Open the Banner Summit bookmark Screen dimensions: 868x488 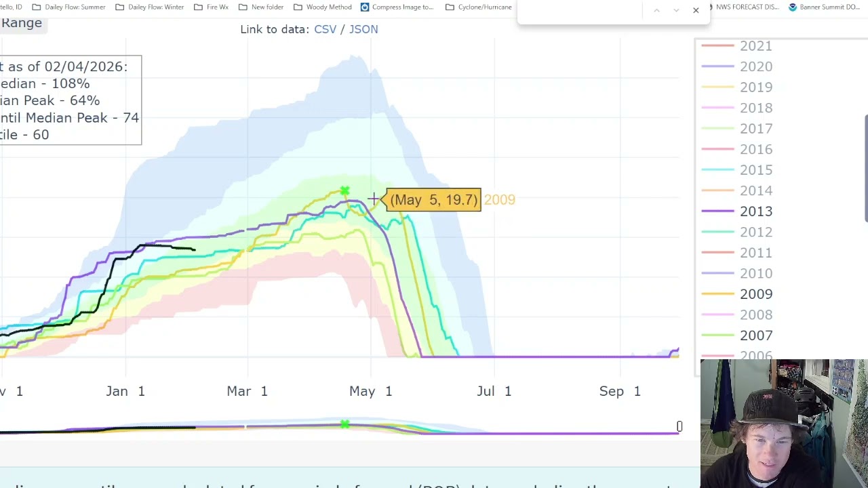[823, 7]
